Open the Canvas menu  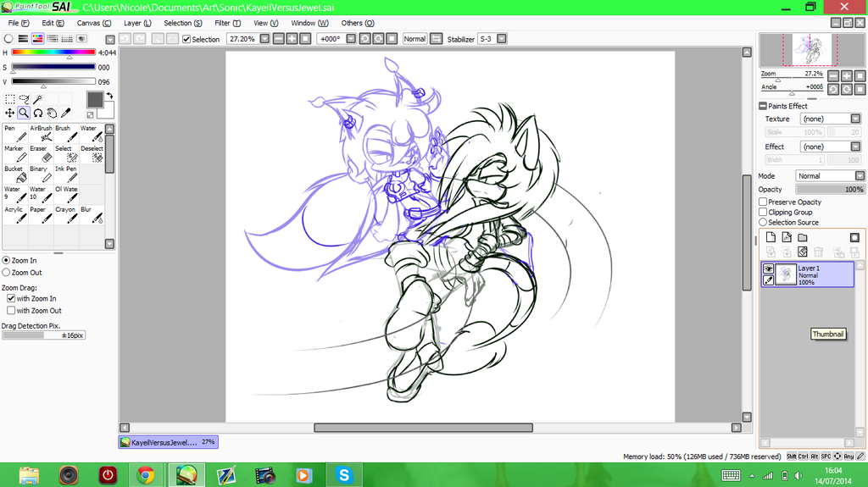click(93, 23)
